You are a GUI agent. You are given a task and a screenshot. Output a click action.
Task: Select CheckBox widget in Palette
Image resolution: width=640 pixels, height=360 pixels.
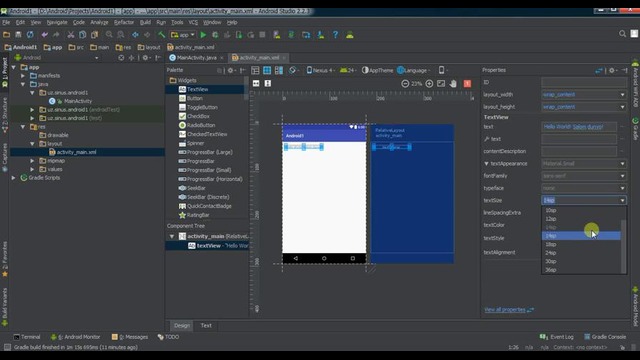tap(198, 116)
